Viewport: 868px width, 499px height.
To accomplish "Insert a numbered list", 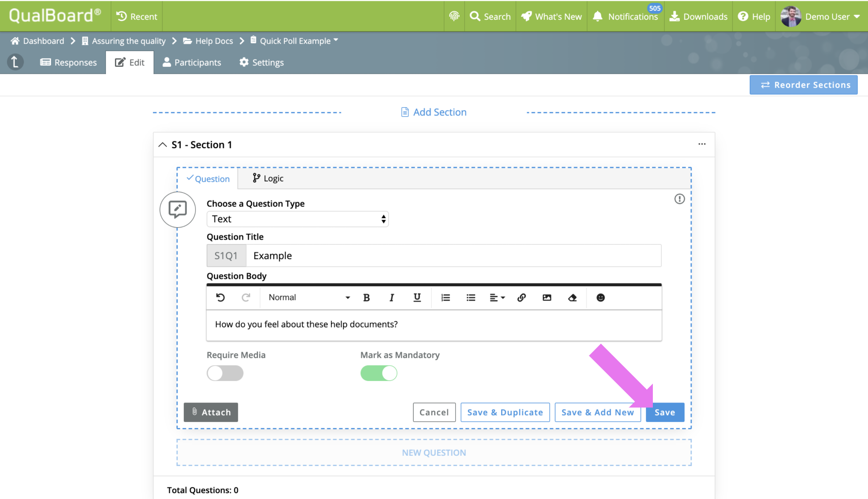I will 445,297.
